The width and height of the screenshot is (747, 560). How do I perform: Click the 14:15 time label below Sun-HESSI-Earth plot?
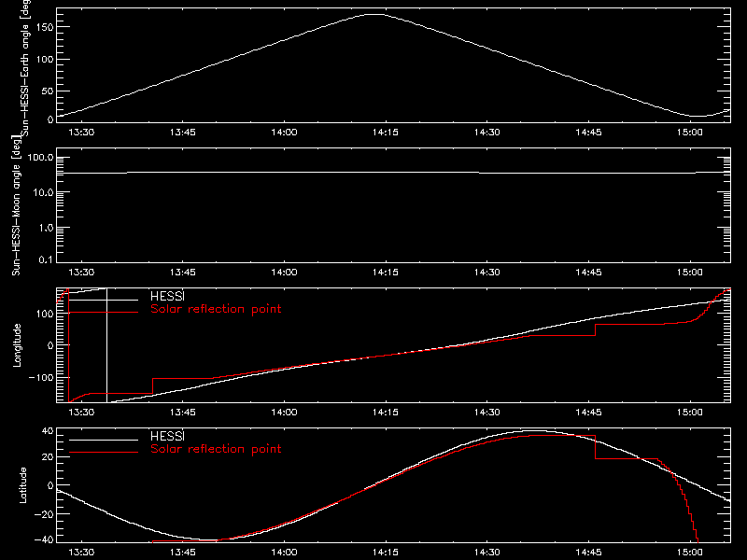[386, 132]
